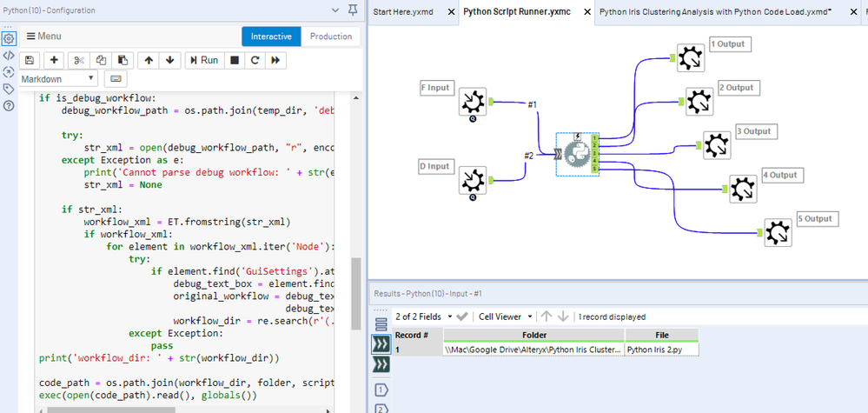Click the paste cells icon
Screen dimensions: 868x413
pos(123,60)
